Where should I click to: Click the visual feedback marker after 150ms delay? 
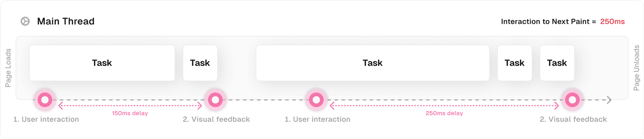(x=215, y=100)
